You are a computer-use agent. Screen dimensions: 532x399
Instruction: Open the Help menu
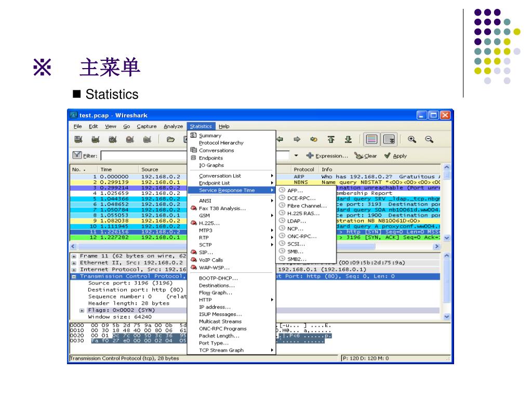pyautogui.click(x=224, y=126)
